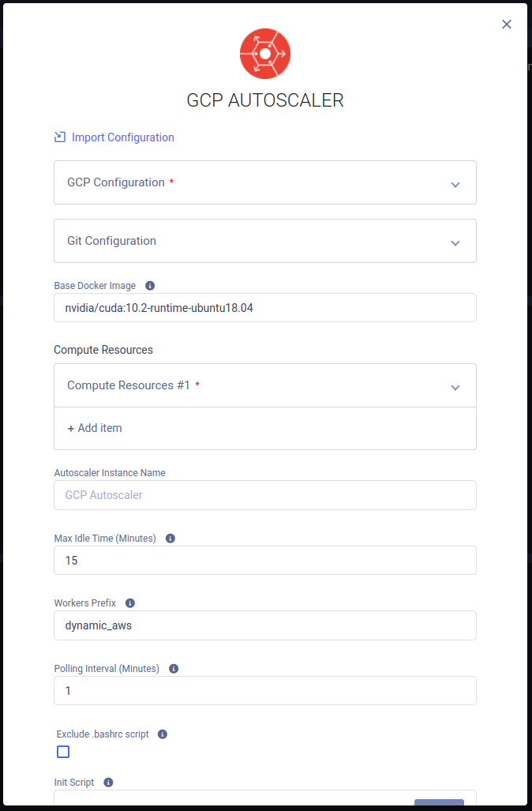The image size is (532, 811).
Task: Click the GCP Autoscaler hexagon logo
Action: pyautogui.click(x=265, y=54)
